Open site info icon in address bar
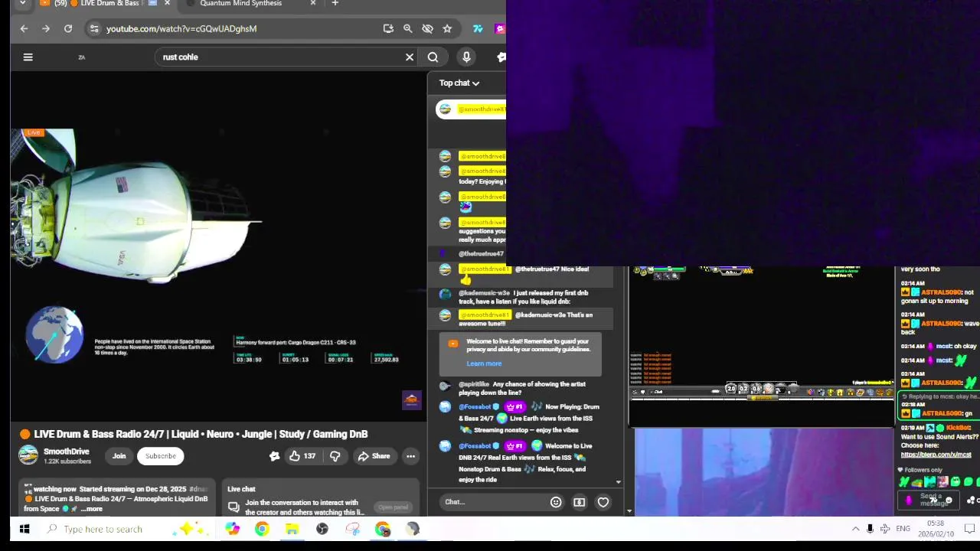 (x=93, y=29)
